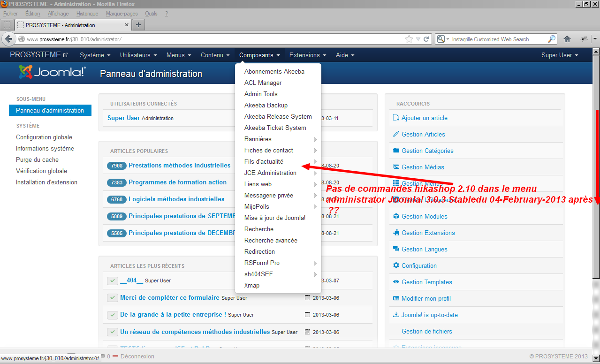
Task: Open Informations système sidebar link
Action: pyautogui.click(x=45, y=148)
